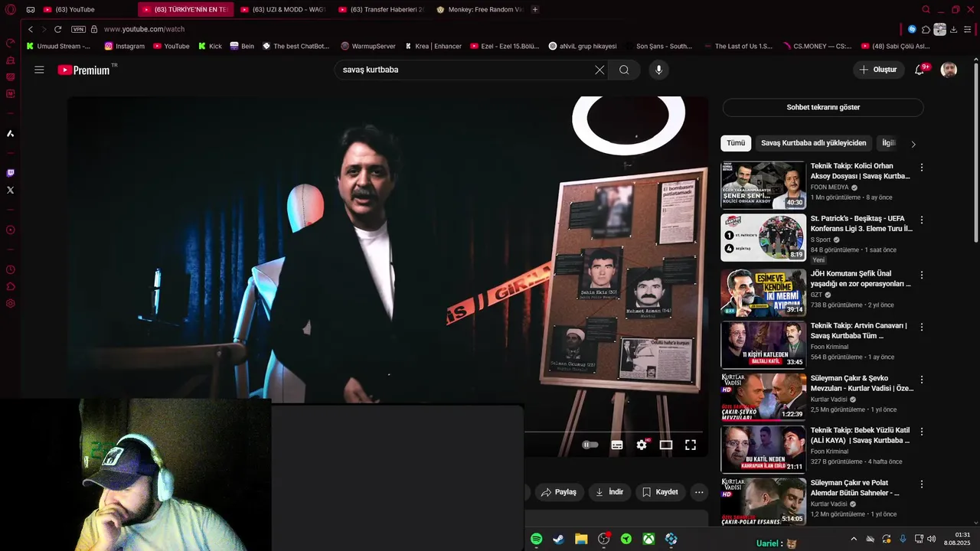The width and height of the screenshot is (980, 551).
Task: Open File Explorer from the taskbar
Action: (x=581, y=540)
